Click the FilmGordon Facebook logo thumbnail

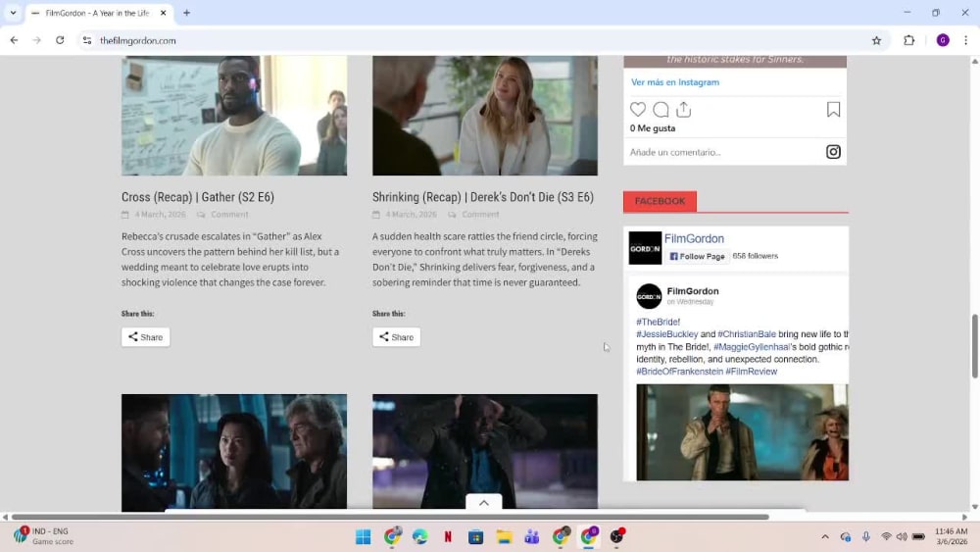(645, 247)
